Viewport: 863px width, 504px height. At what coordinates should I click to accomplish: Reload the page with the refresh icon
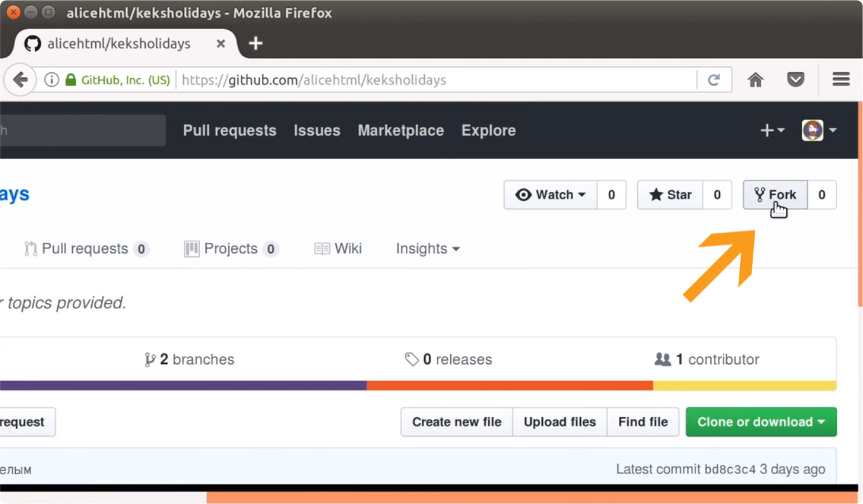714,80
